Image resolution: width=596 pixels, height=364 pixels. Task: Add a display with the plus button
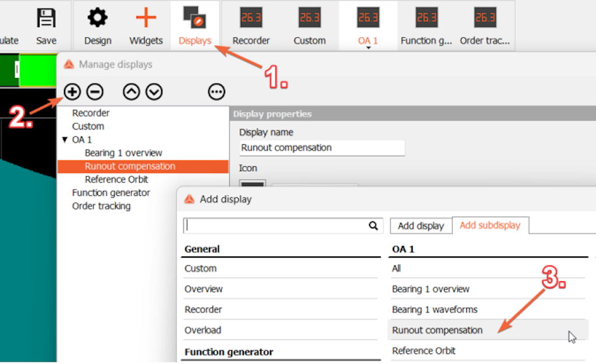72,92
